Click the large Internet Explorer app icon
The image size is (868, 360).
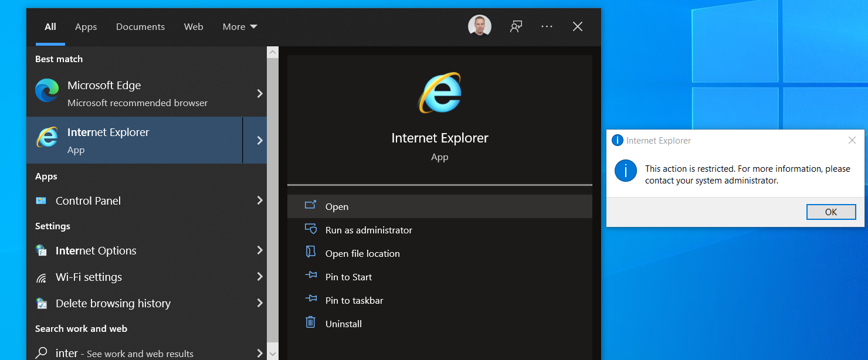click(439, 93)
